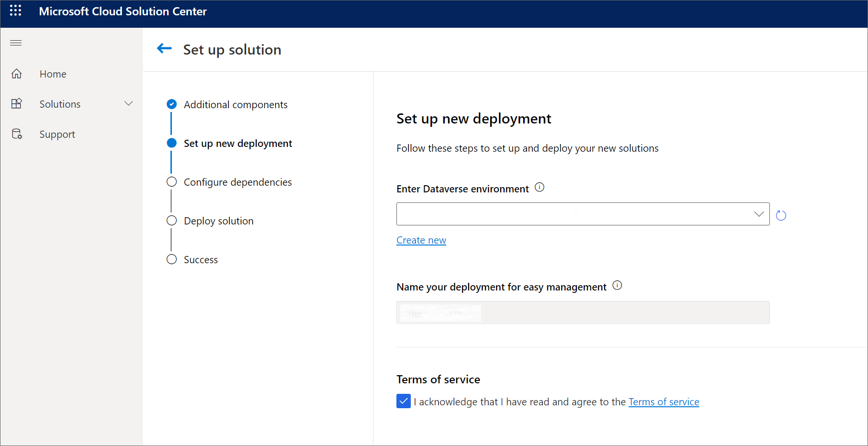868x446 pixels.
Task: Click the Deploy solution step circle
Action: coord(171,221)
